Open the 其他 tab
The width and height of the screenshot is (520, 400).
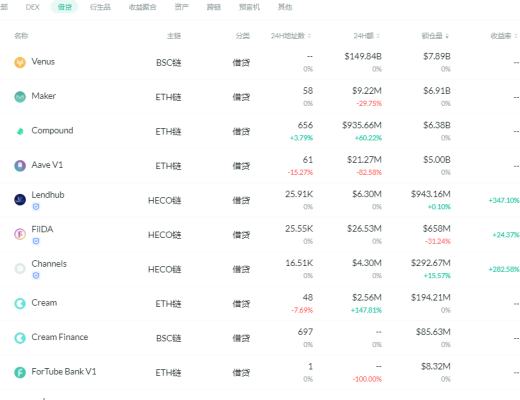pos(285,7)
